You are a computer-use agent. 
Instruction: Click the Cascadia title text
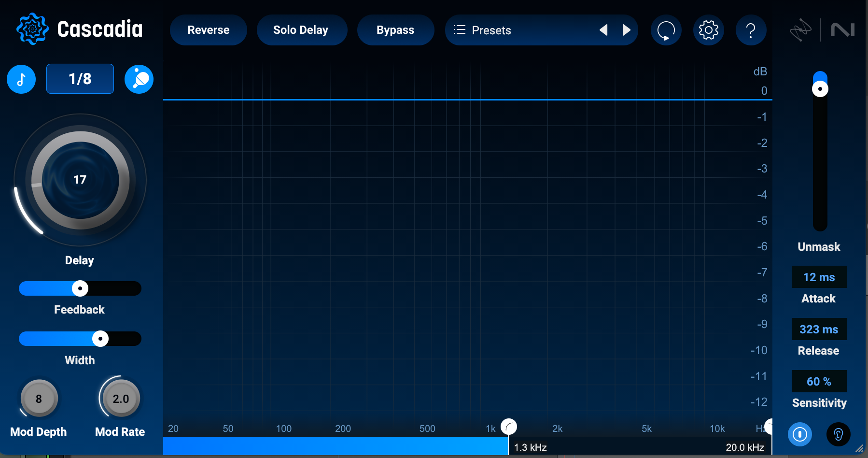[100, 29]
